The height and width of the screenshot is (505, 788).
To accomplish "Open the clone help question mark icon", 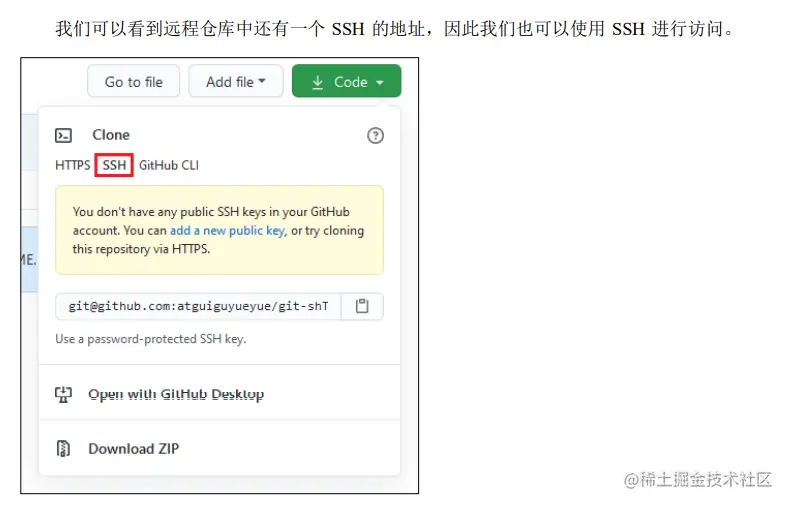I will 375,136.
